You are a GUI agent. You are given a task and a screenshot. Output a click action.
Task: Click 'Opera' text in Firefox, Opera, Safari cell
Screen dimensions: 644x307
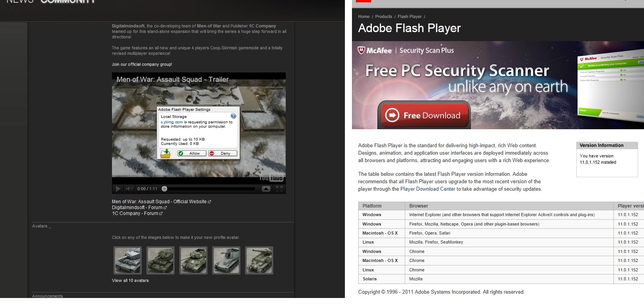[x=430, y=233]
